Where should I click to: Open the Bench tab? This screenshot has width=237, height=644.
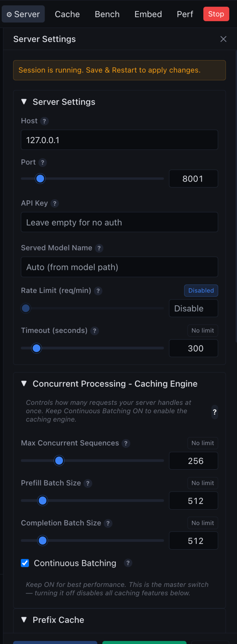[107, 14]
